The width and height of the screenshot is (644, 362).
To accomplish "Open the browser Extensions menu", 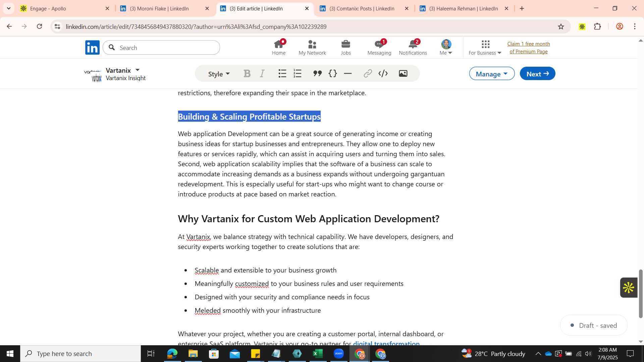I will [x=597, y=26].
